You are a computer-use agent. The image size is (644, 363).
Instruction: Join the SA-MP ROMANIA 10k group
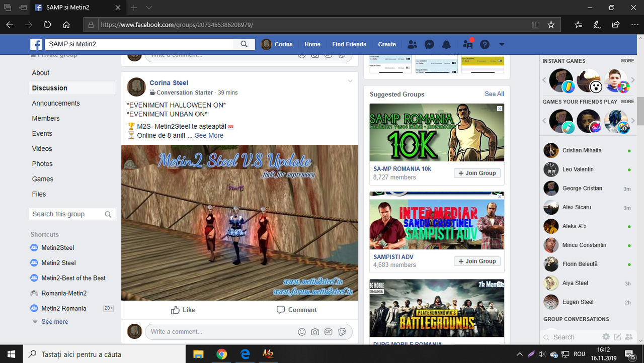point(477,173)
